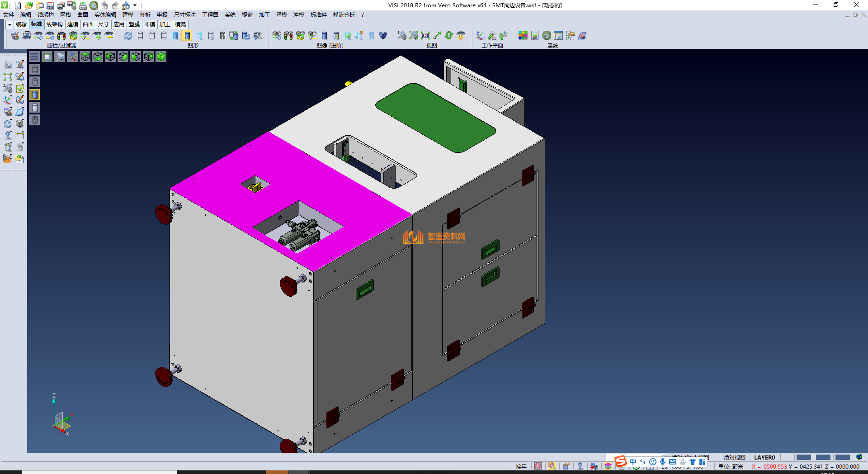Click the smiley eye view icon
Screen dimensions: 868x474
point(461,36)
